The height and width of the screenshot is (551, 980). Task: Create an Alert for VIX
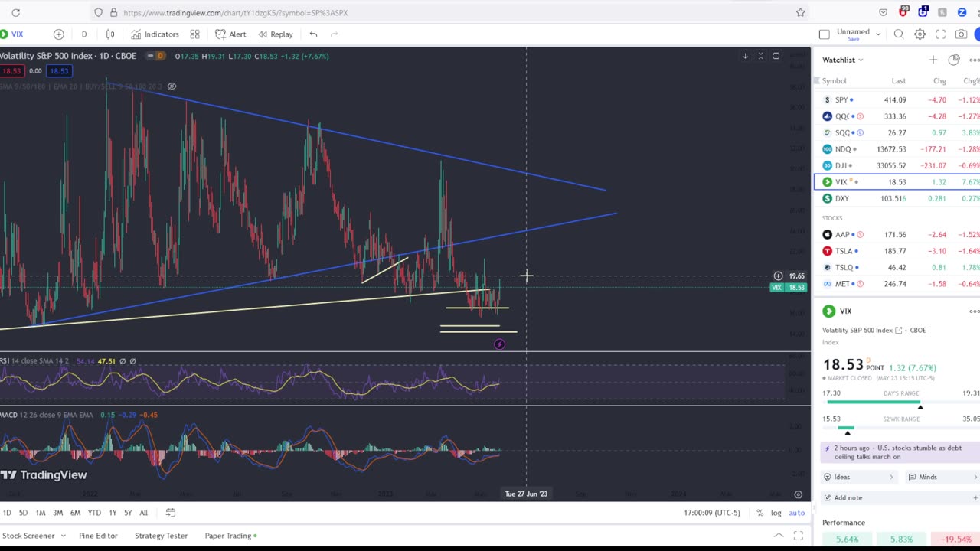(230, 34)
